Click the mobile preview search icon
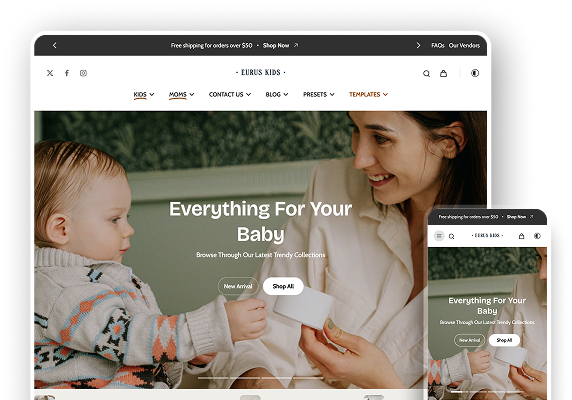 click(451, 236)
